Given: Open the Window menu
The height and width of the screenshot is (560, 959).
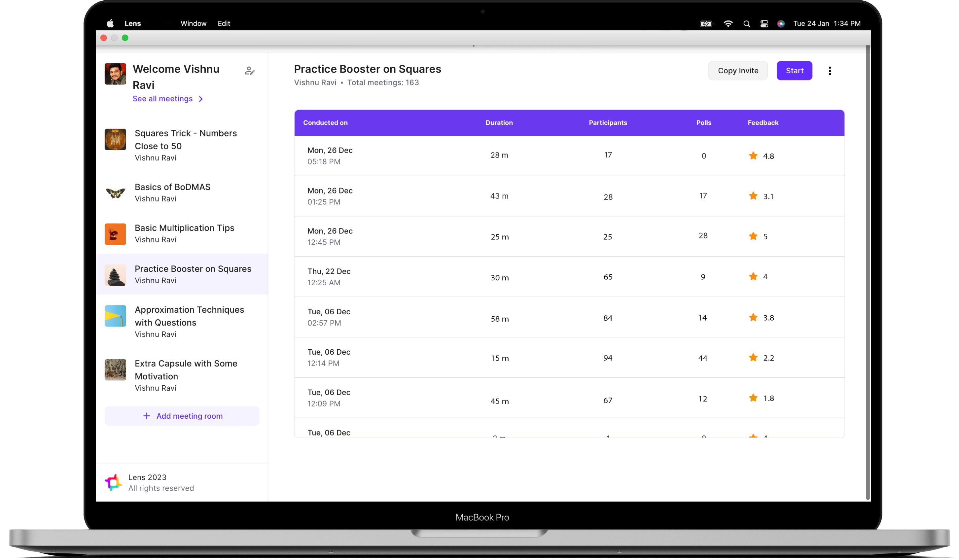Looking at the screenshot, I should pyautogui.click(x=193, y=23).
